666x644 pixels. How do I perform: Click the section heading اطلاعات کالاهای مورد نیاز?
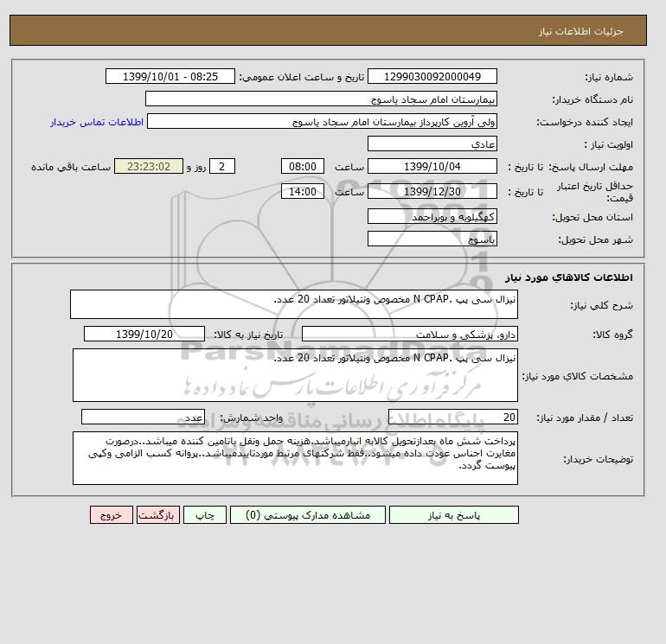[569, 277]
